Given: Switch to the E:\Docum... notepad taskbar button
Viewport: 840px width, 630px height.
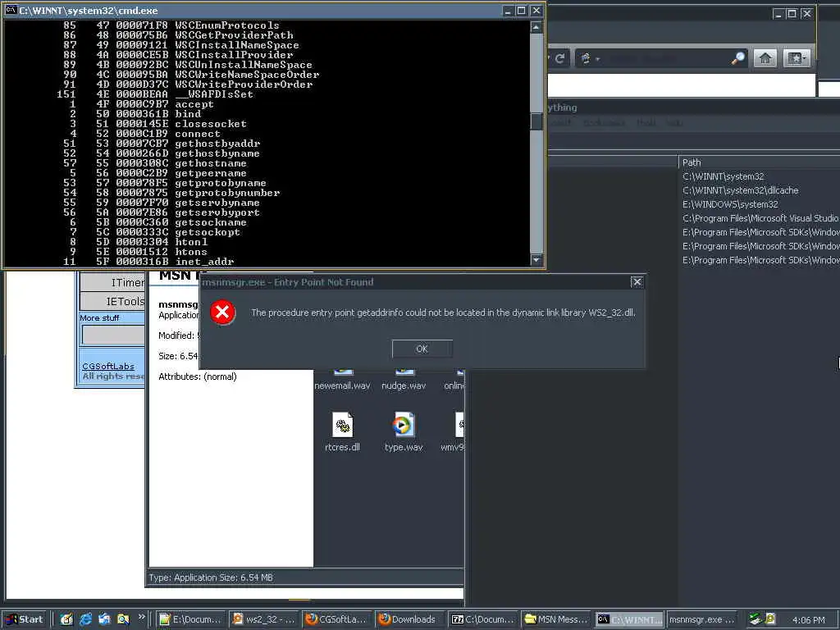Looking at the screenshot, I should pos(190,619).
